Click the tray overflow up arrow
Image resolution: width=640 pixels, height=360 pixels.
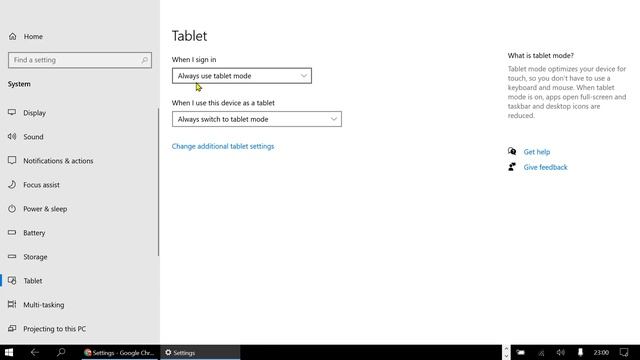coord(506,349)
